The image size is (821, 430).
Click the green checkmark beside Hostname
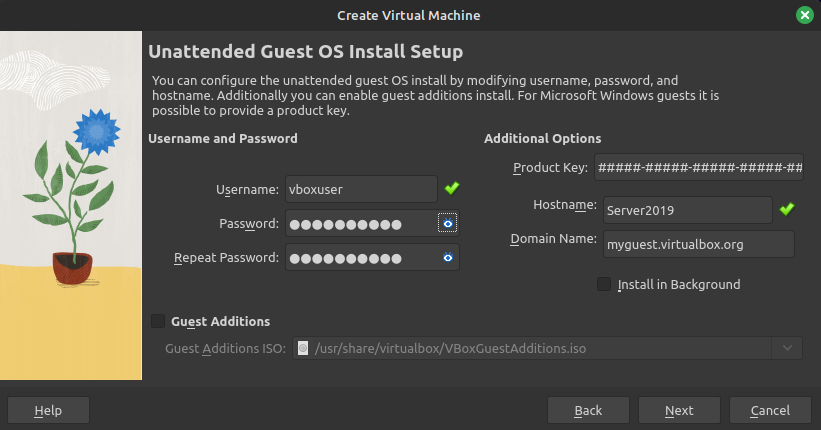click(x=787, y=209)
